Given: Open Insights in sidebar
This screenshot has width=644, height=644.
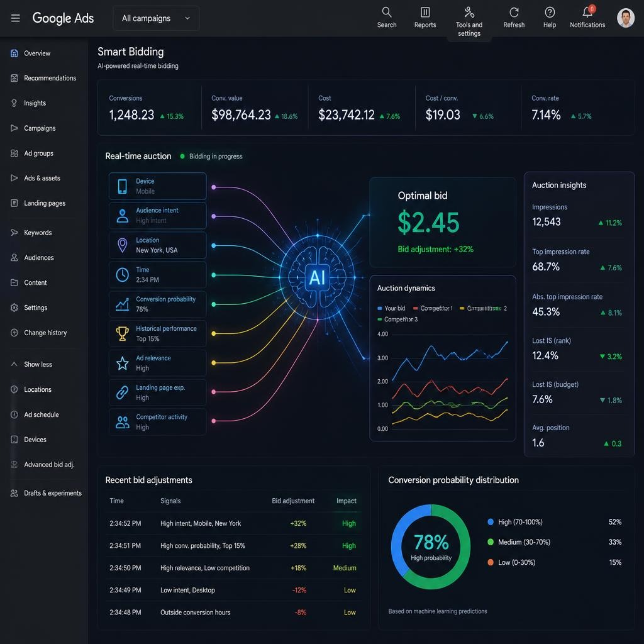Looking at the screenshot, I should (28, 103).
